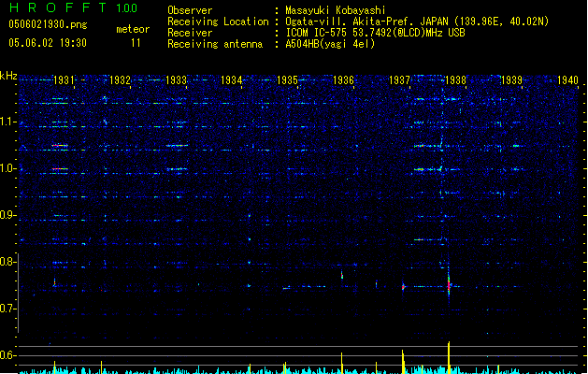
Task: Click the 0.6 kHz frequency axis label
Action: coord(8,355)
